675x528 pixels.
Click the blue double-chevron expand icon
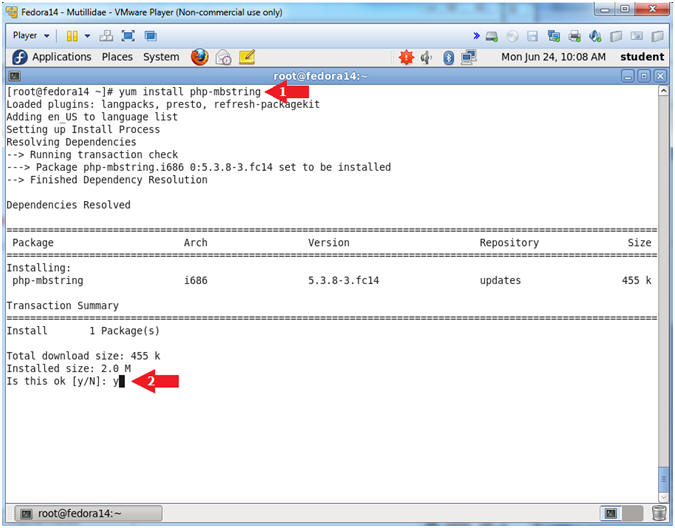click(476, 36)
